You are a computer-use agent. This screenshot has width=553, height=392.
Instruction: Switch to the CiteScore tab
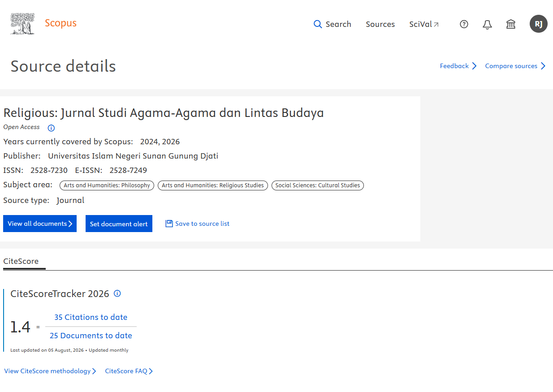tap(21, 261)
